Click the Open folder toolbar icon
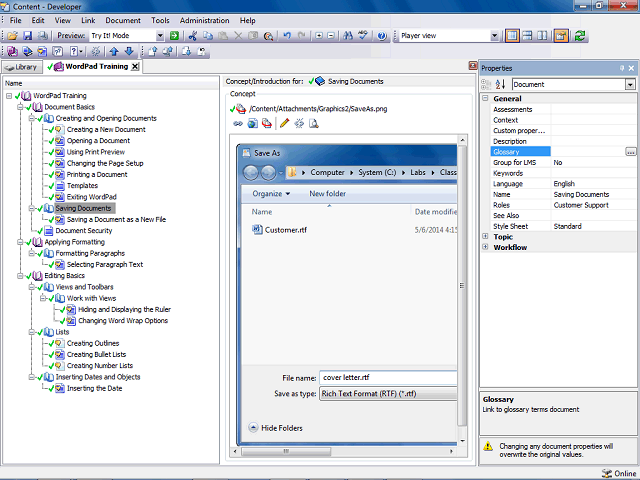640x480 pixels. click(x=12, y=36)
